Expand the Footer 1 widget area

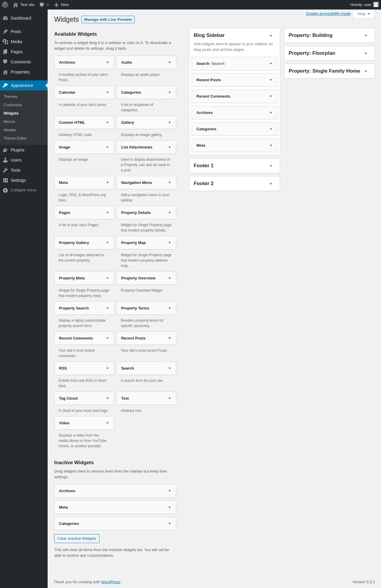click(x=271, y=166)
